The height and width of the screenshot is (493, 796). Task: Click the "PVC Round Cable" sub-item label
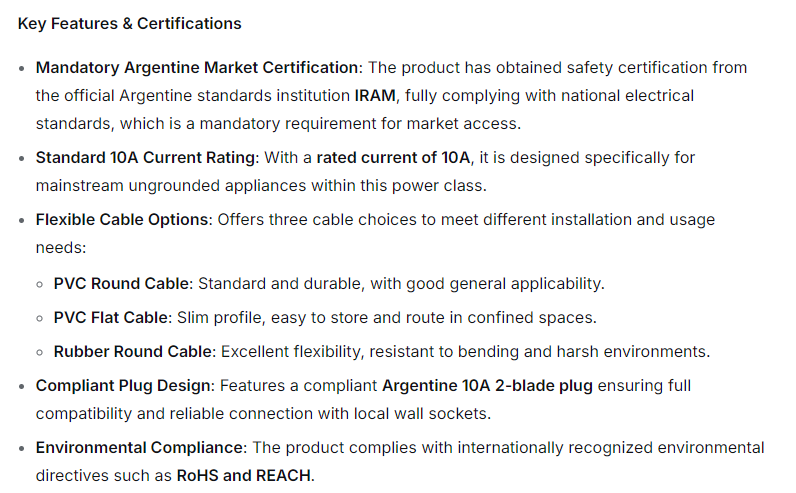coord(121,283)
